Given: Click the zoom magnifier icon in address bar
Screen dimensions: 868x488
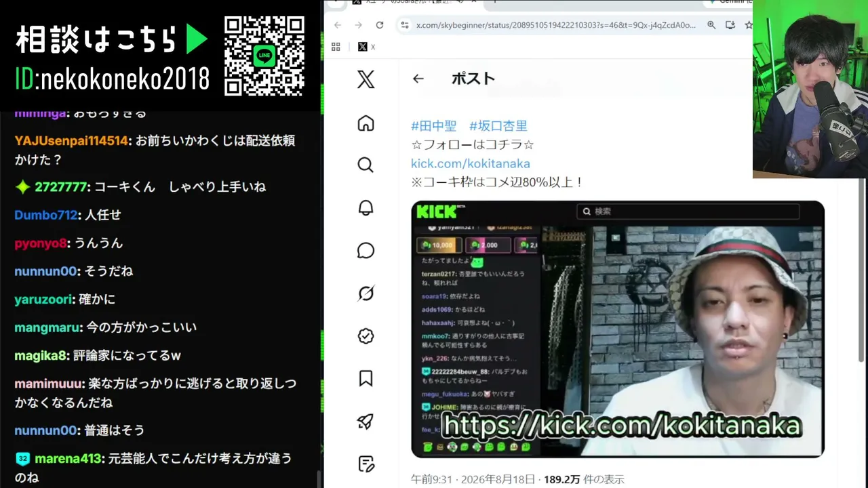Looking at the screenshot, I should (711, 25).
